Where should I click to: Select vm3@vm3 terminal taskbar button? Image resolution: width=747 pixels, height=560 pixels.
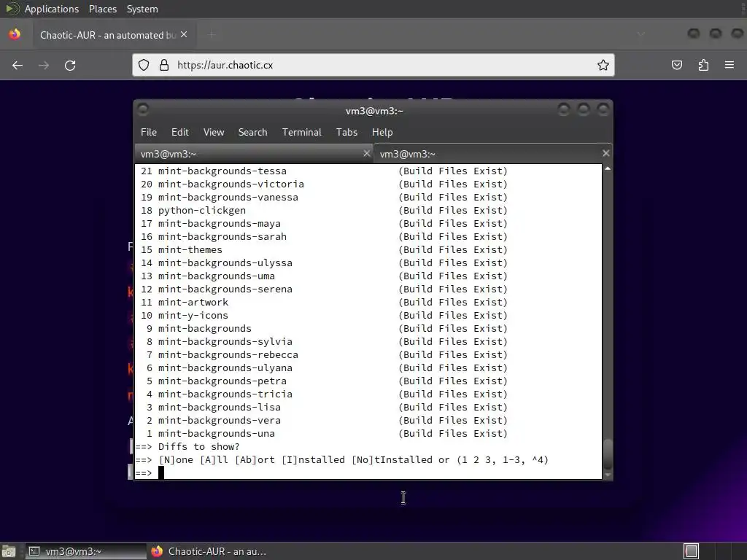[x=85, y=551]
